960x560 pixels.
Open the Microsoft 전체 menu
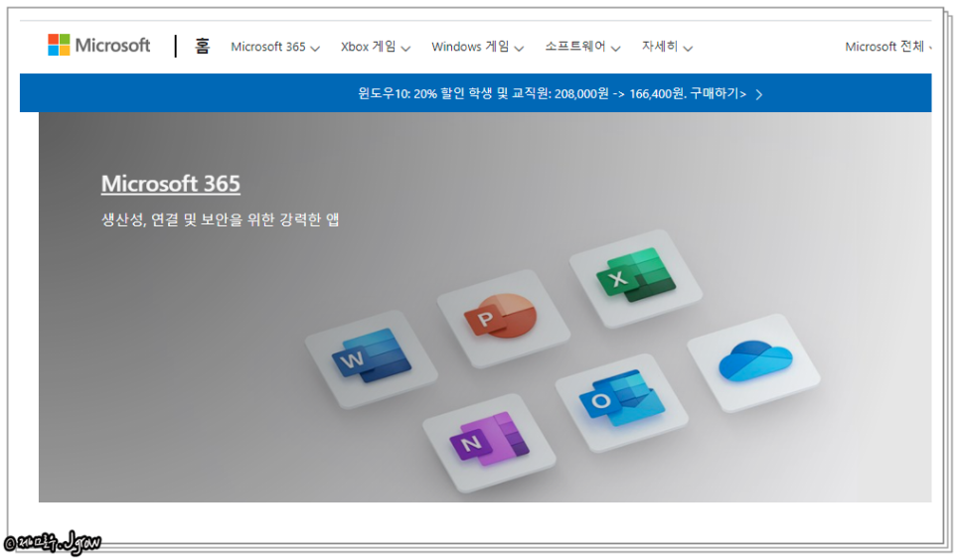click(887, 47)
